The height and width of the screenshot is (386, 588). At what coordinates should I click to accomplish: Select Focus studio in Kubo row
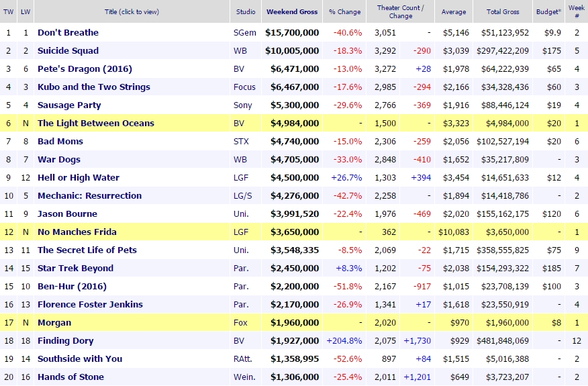click(244, 87)
